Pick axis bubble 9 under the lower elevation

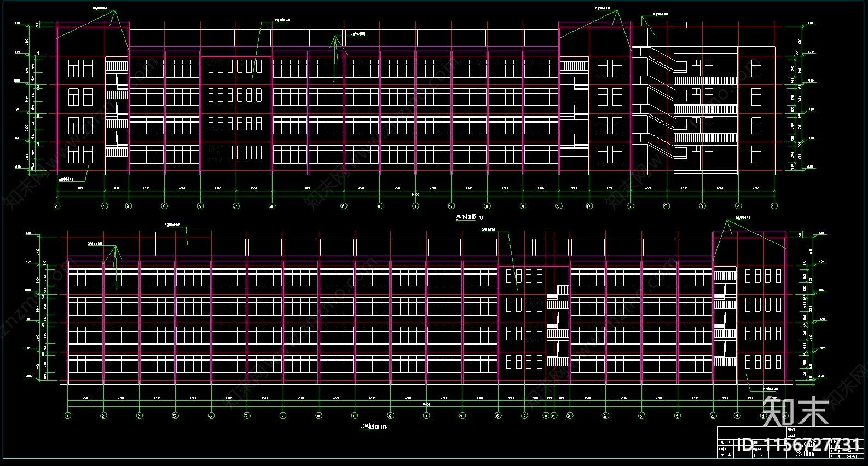pos(283,416)
